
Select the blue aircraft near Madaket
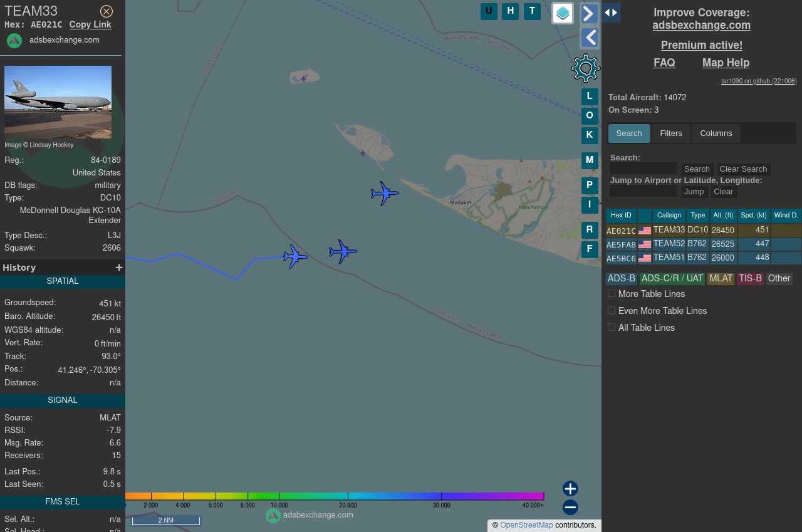tap(385, 193)
